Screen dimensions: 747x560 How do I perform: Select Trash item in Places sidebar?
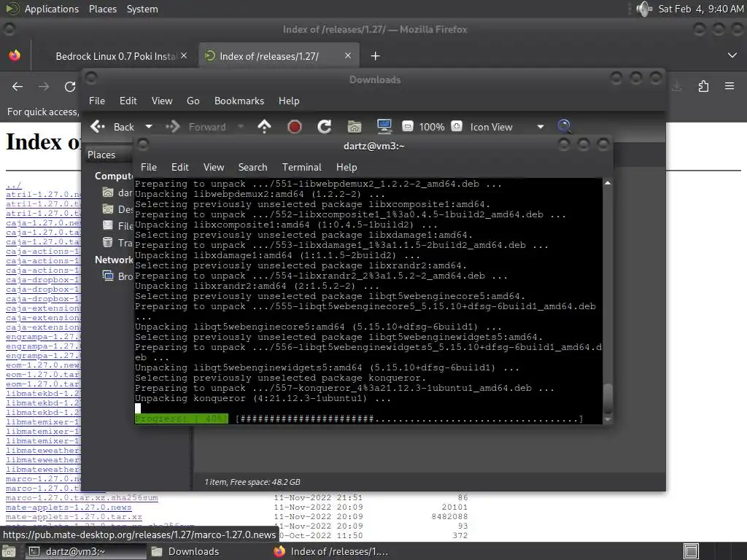[x=117, y=243]
